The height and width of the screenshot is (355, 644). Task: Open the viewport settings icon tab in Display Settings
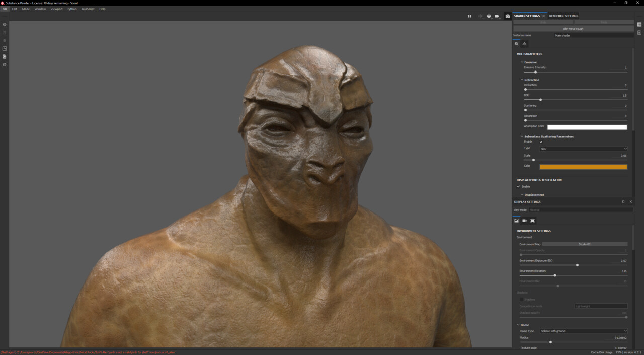point(532,221)
